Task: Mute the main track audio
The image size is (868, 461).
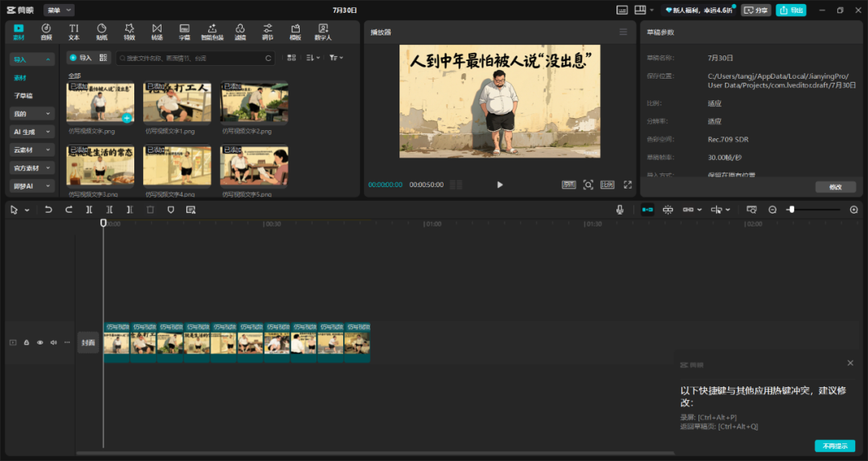Action: [x=53, y=343]
